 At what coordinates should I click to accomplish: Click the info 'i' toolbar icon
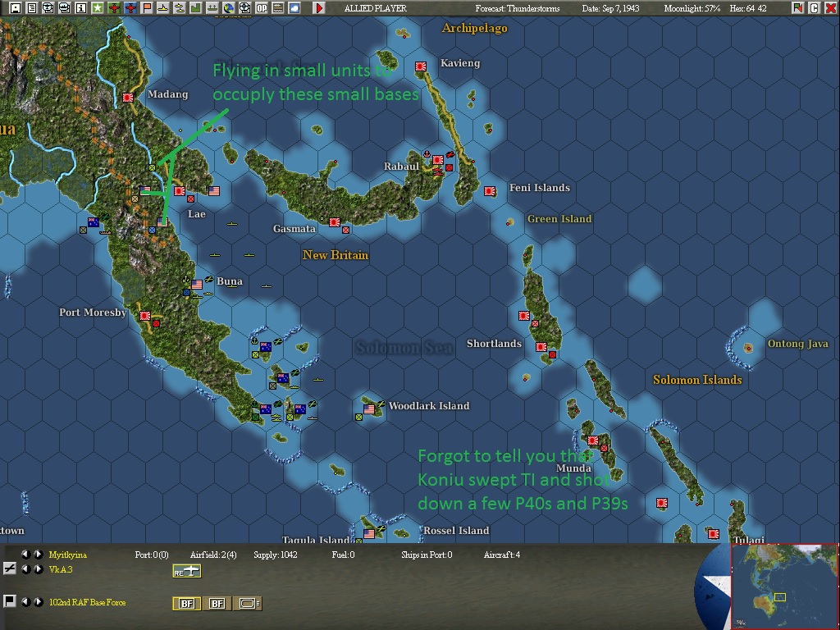[81, 8]
